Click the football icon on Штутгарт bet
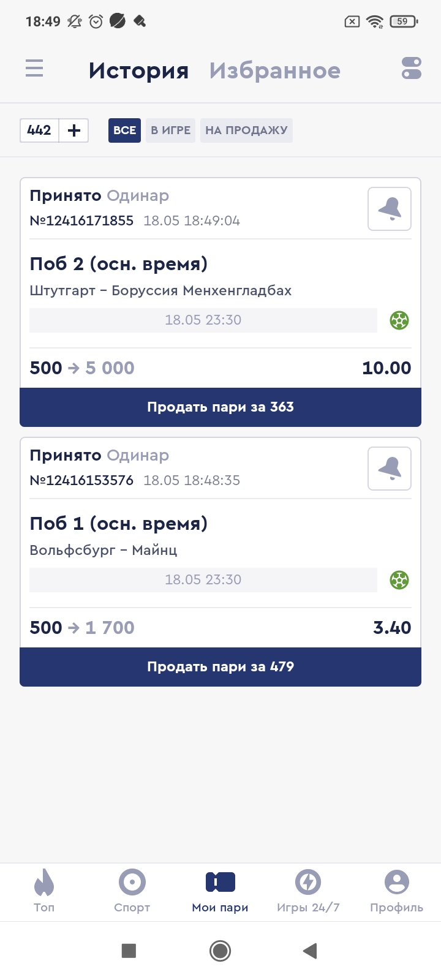Screen dimensions: 441x980 click(x=399, y=320)
